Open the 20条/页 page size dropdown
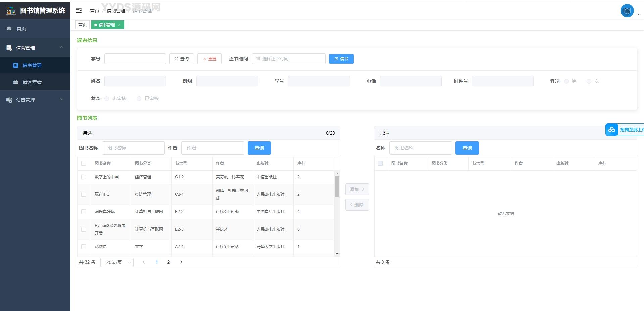This screenshot has height=311, width=644. (x=117, y=262)
